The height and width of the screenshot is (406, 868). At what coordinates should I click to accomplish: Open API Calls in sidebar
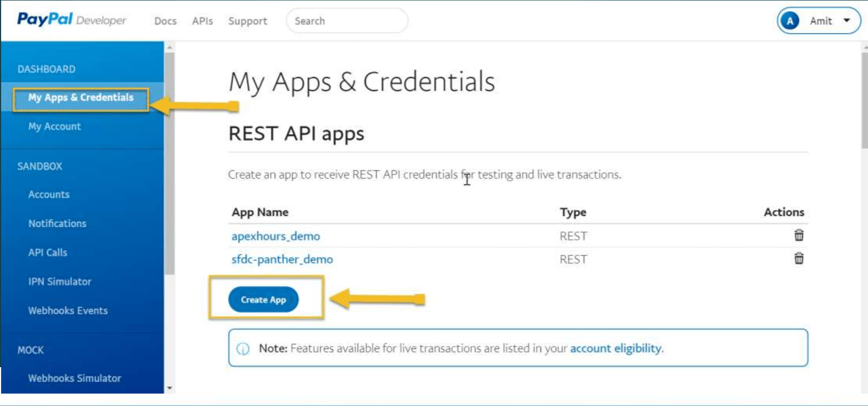pos(48,252)
